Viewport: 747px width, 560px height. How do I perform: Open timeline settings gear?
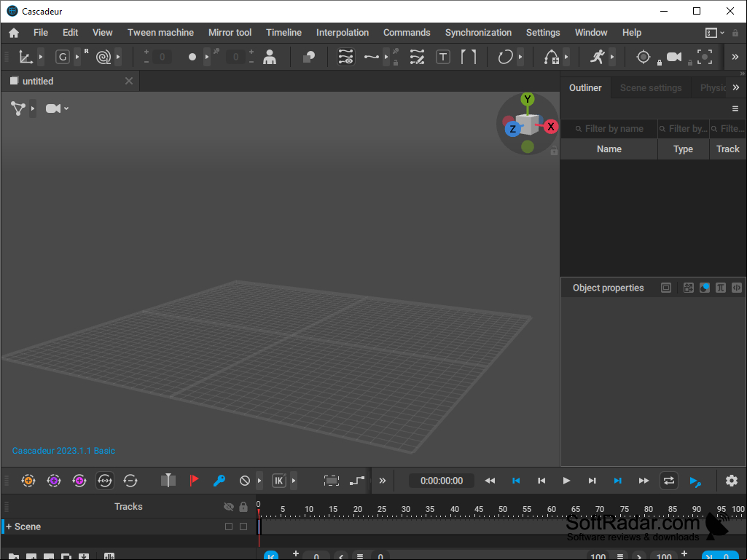[731, 481]
